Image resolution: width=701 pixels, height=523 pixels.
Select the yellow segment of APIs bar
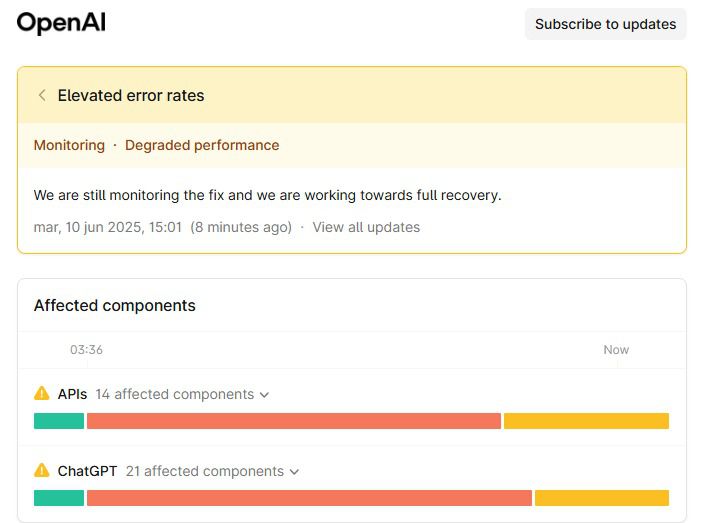(587, 421)
